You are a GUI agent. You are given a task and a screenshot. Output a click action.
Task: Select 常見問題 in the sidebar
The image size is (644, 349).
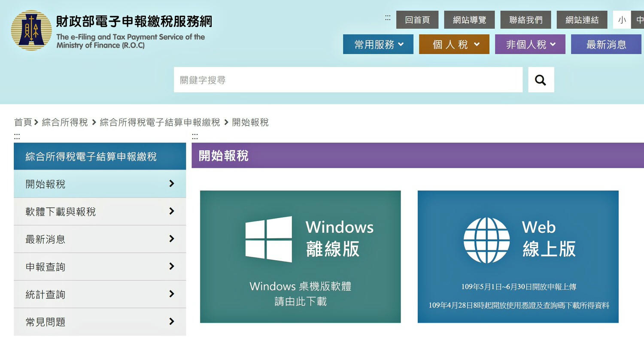click(100, 322)
